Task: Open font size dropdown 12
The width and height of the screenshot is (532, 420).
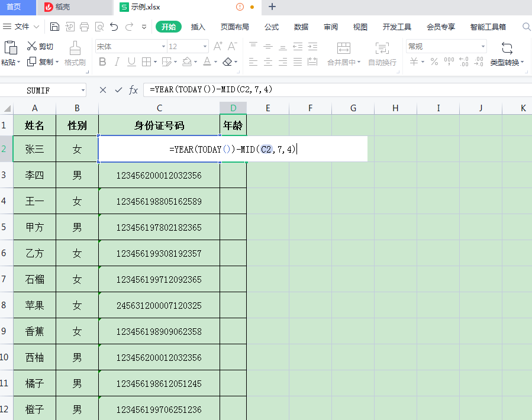Action: (205, 47)
